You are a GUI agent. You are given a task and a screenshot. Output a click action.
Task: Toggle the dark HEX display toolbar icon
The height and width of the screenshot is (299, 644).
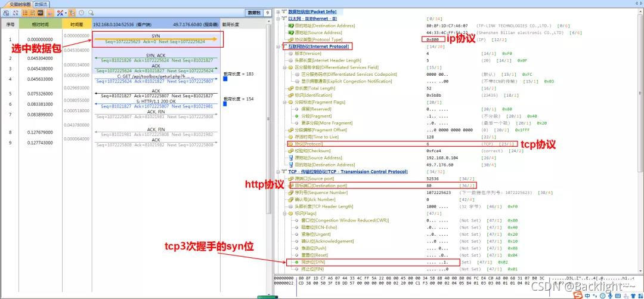point(41,13)
